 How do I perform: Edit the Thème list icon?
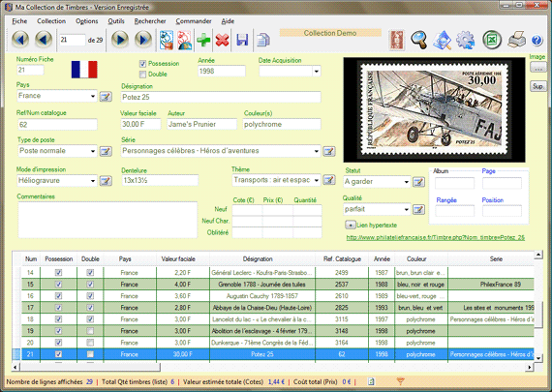[x=329, y=180]
